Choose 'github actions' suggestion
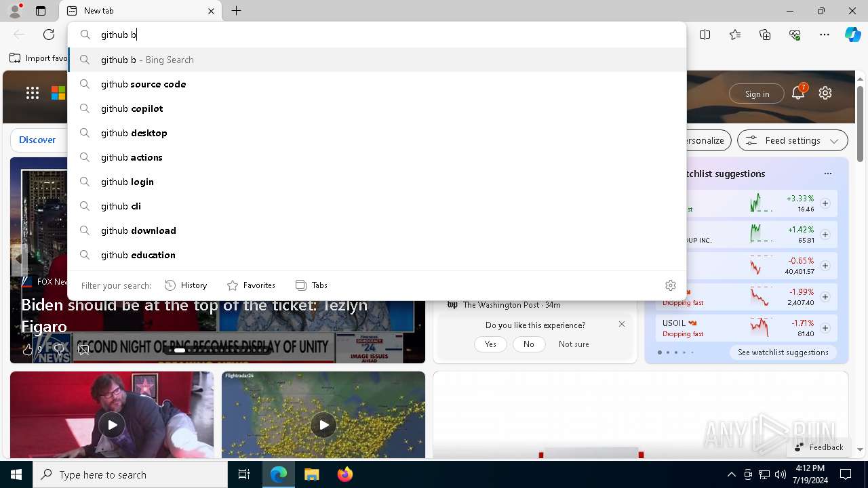The width and height of the screenshot is (868, 488). coord(377,157)
